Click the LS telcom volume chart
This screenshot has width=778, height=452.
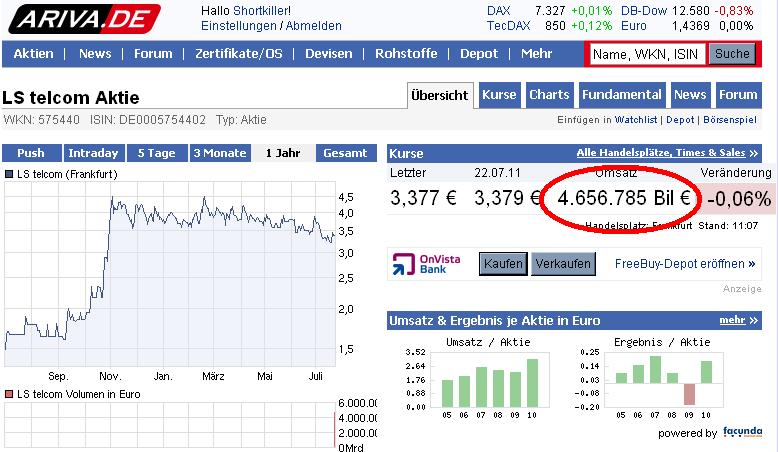[x=170, y=424]
